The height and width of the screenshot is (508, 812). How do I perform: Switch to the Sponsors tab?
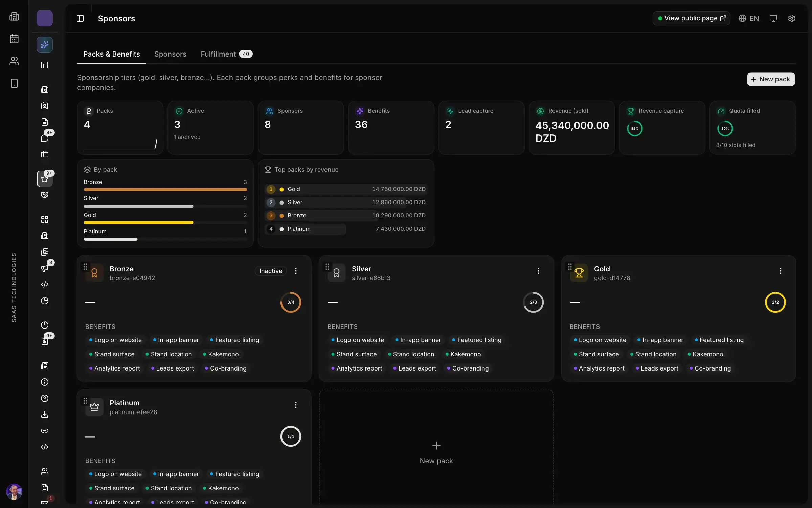click(170, 54)
